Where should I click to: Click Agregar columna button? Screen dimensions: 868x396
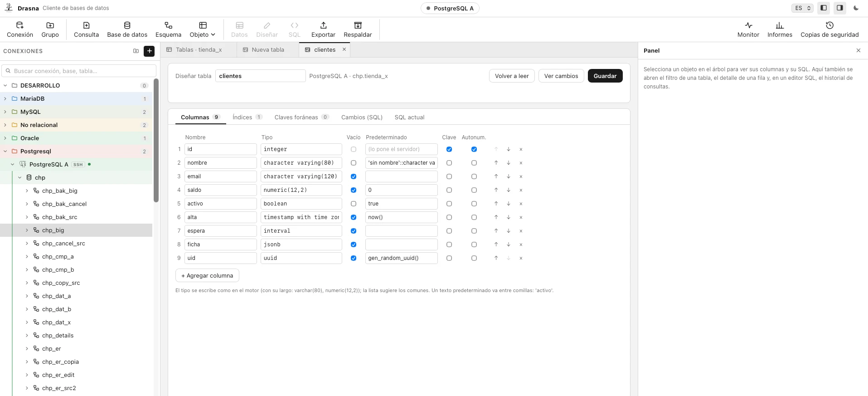pos(207,275)
